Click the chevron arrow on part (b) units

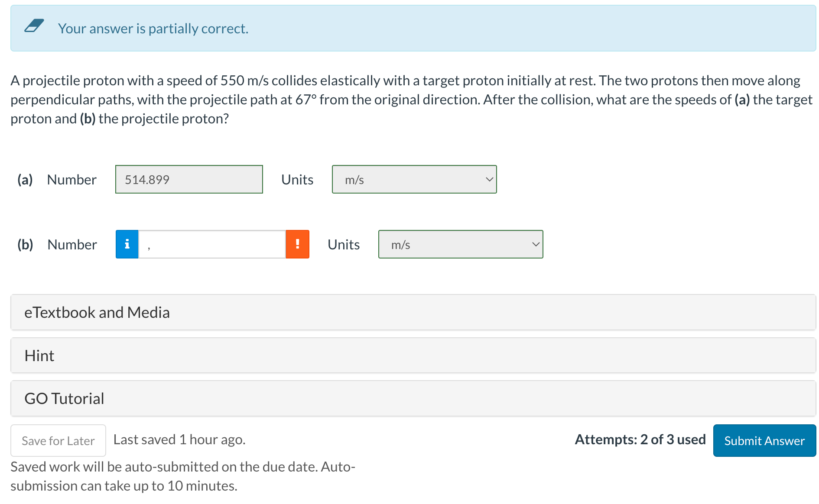tap(536, 244)
